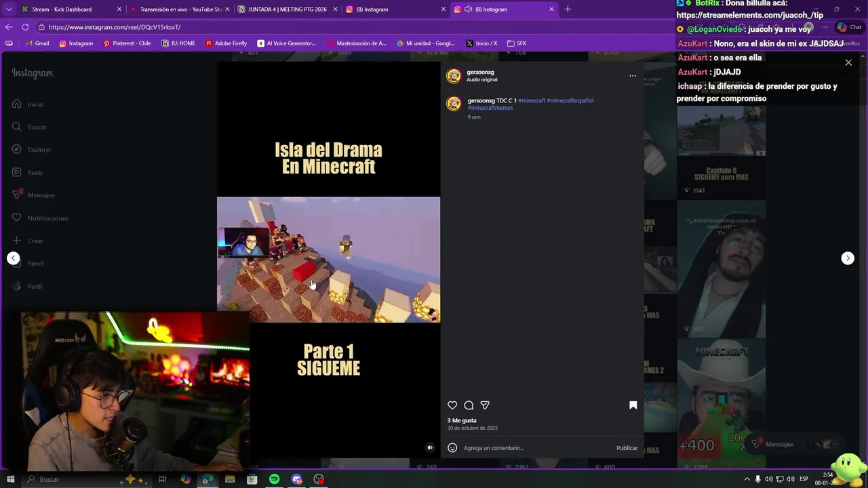Open gersoonsg profile from header username
The image size is (868, 488).
tap(480, 72)
